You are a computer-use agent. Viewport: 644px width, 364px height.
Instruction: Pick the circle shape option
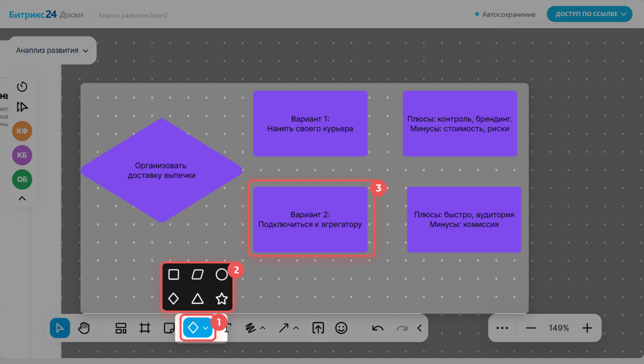pyautogui.click(x=221, y=275)
